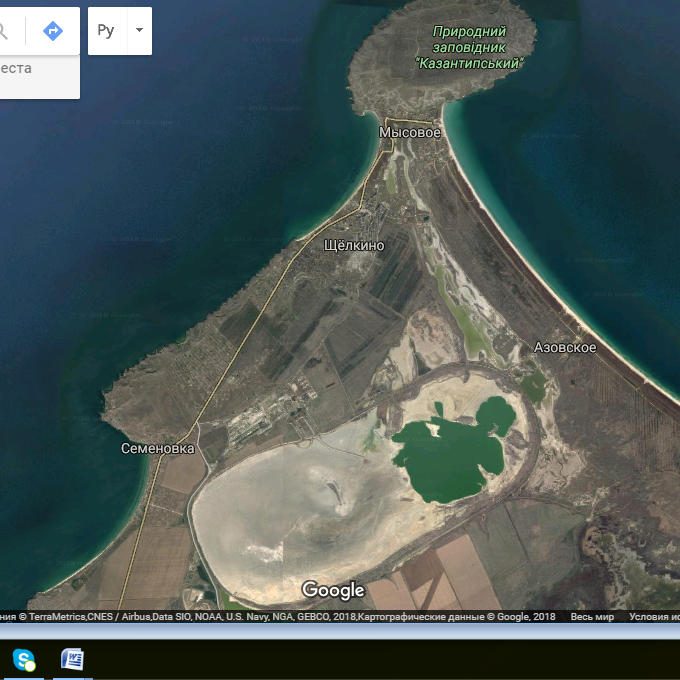Click the Семеновка village label
This screenshot has height=680, width=680.
coord(157,449)
